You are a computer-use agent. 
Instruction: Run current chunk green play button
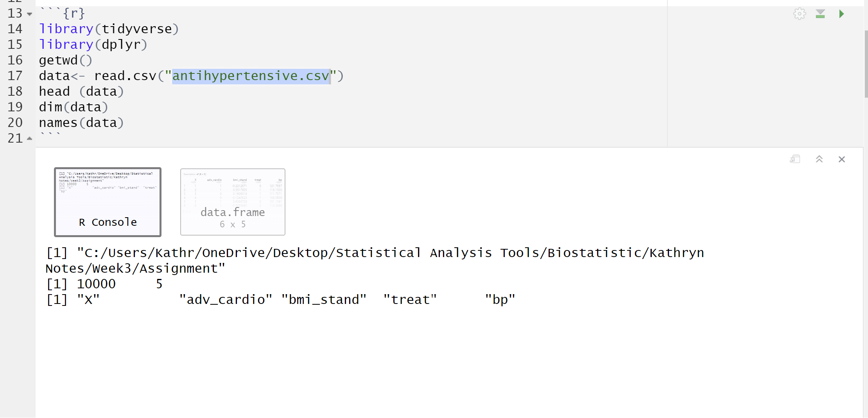[x=841, y=14]
